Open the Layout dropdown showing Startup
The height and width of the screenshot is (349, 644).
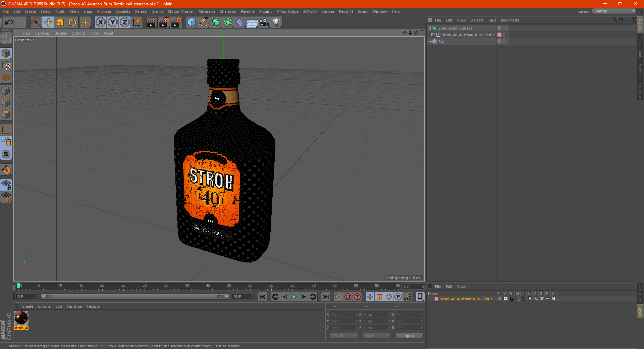click(614, 11)
